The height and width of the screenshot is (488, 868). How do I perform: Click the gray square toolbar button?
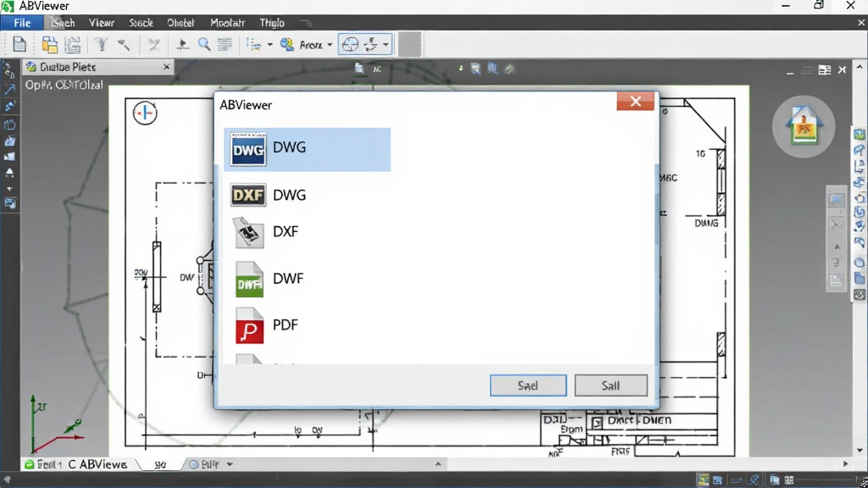409,44
